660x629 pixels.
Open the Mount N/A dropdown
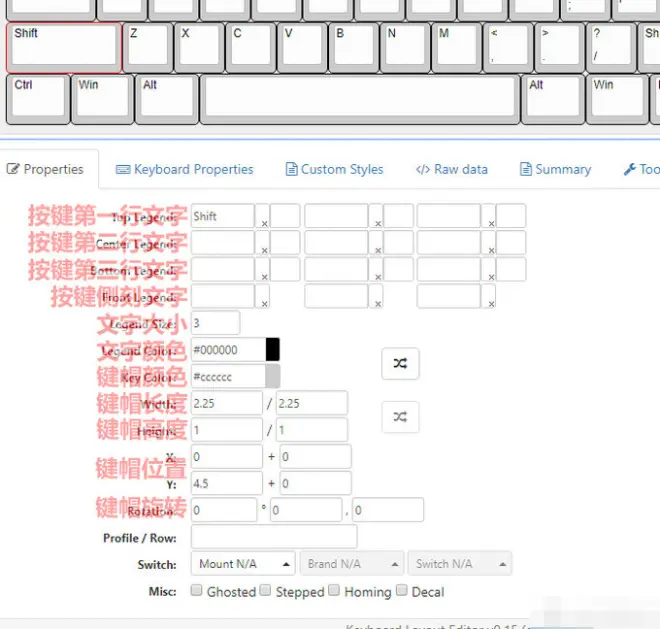coord(243,564)
